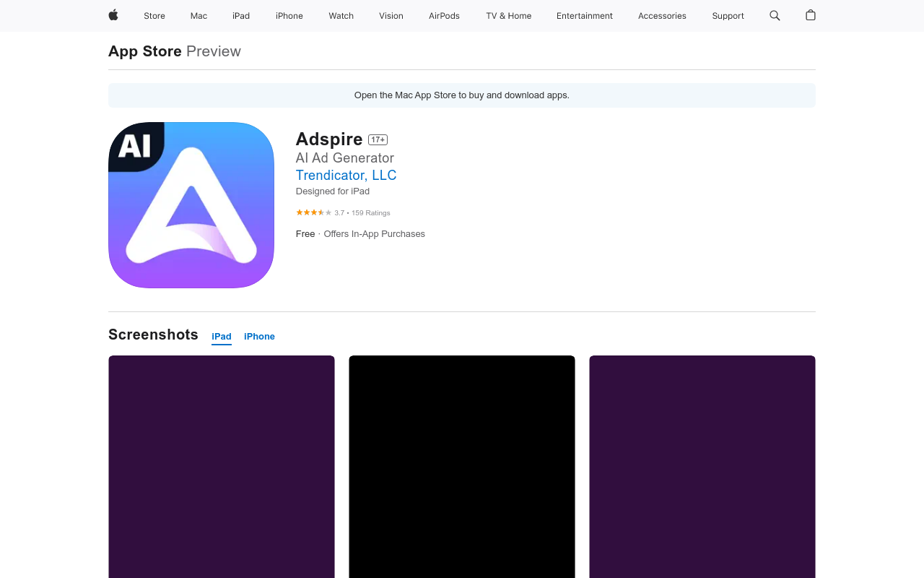Viewport: 924px width, 578px height.
Task: Click the "Preview" heading text
Action: [x=214, y=51]
